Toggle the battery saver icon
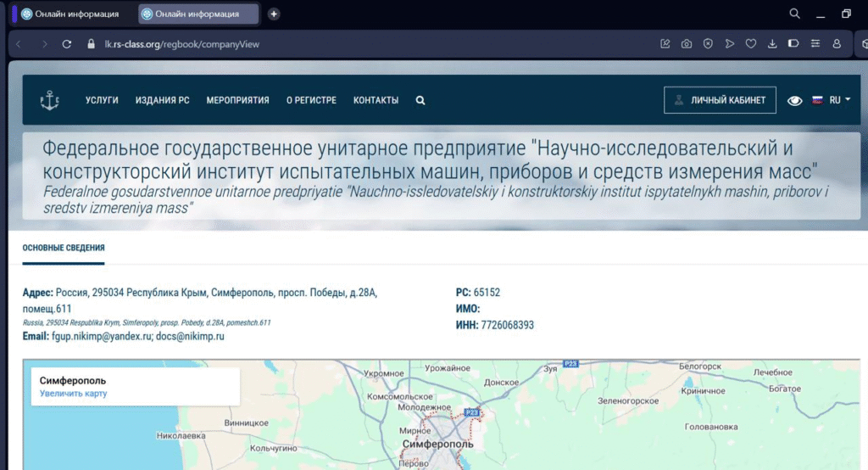Viewport: 868px width, 470px height. 793,44
